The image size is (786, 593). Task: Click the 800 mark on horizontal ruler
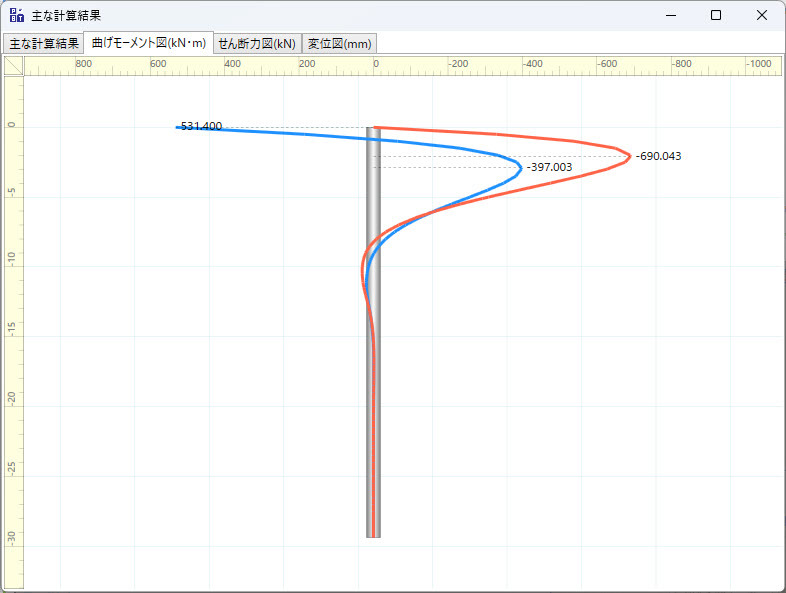(x=84, y=64)
